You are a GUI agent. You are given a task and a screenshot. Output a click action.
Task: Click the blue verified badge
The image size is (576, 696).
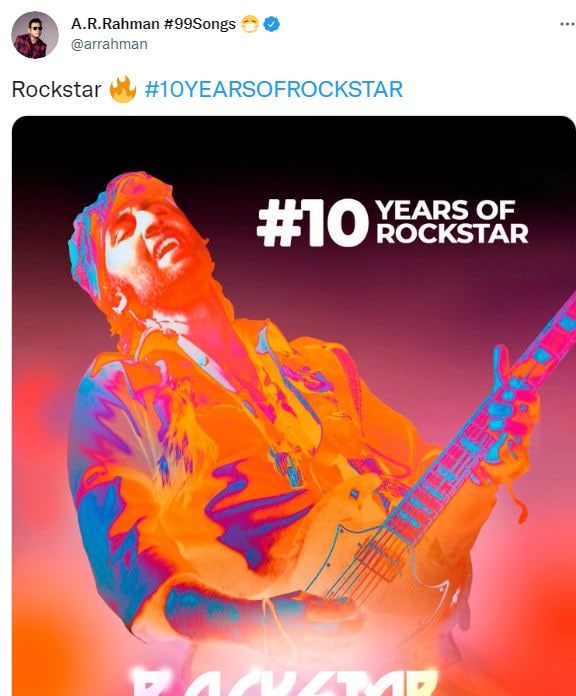(x=272, y=24)
